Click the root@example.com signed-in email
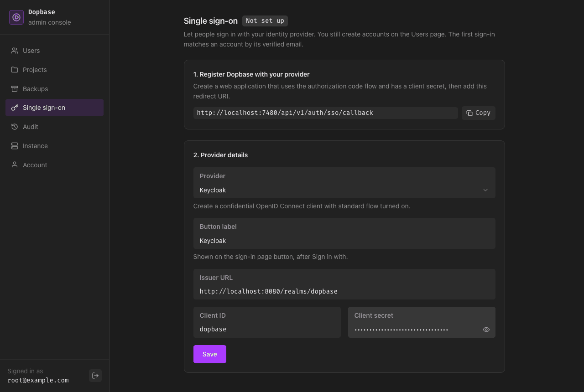 point(38,380)
